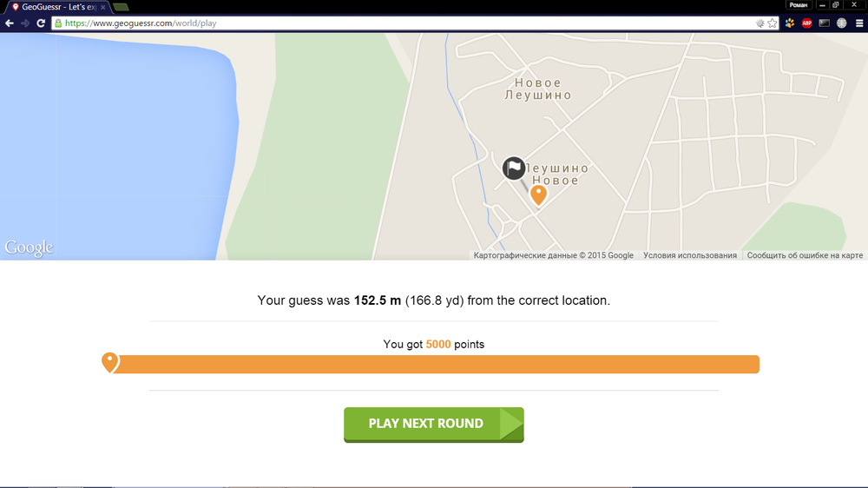Image resolution: width=868 pixels, height=488 pixels.
Task: Bookmark this page with the star icon
Action: tap(773, 23)
